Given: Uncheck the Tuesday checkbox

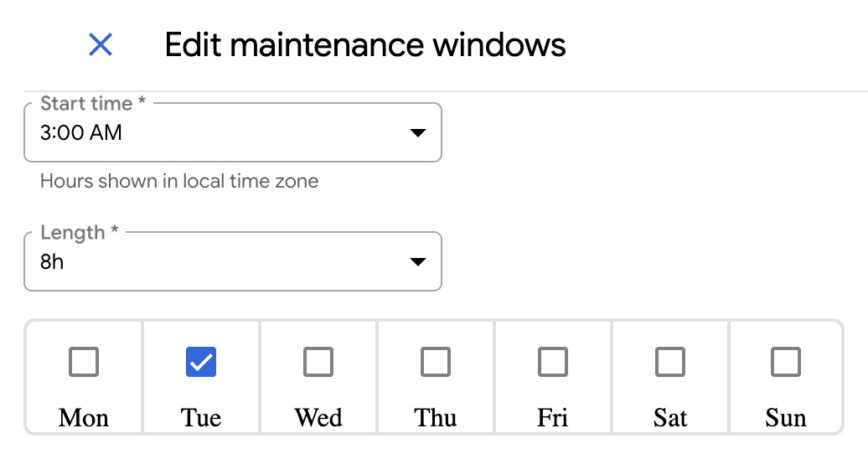Looking at the screenshot, I should [x=201, y=362].
